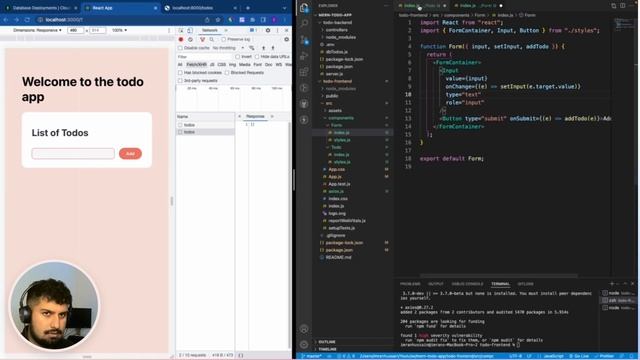Screen dimensions: 640x360
Task: Click the browser back arrow
Action: (x=6, y=20)
